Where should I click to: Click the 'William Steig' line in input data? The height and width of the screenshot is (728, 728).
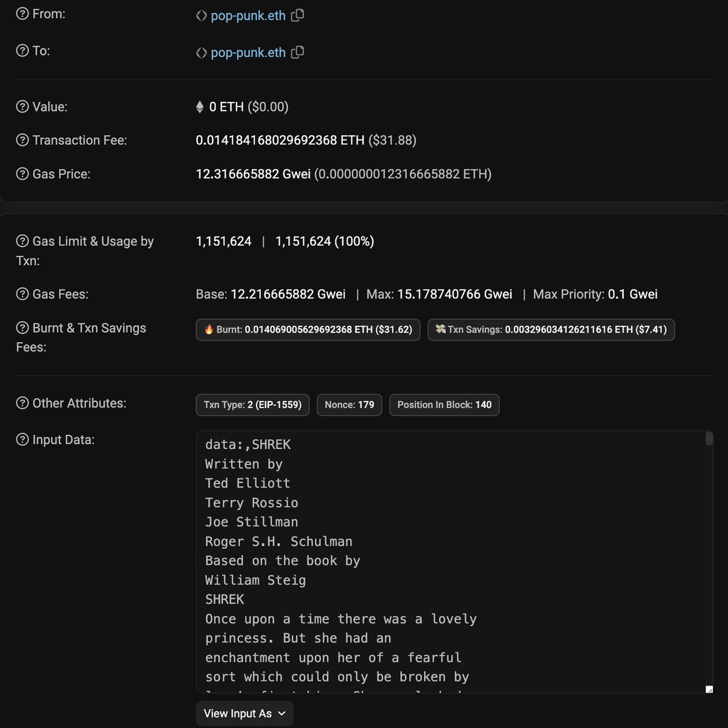point(255,580)
